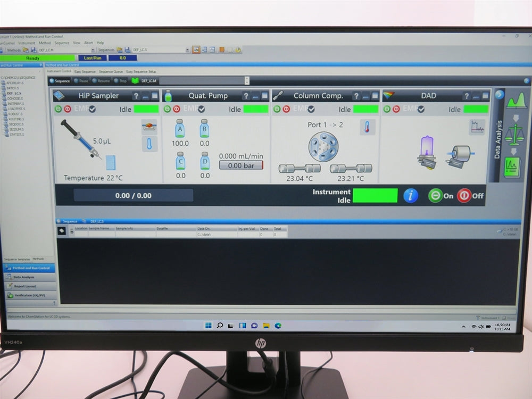Click the DAD flow cell icon
The image size is (532, 399).
point(460,156)
